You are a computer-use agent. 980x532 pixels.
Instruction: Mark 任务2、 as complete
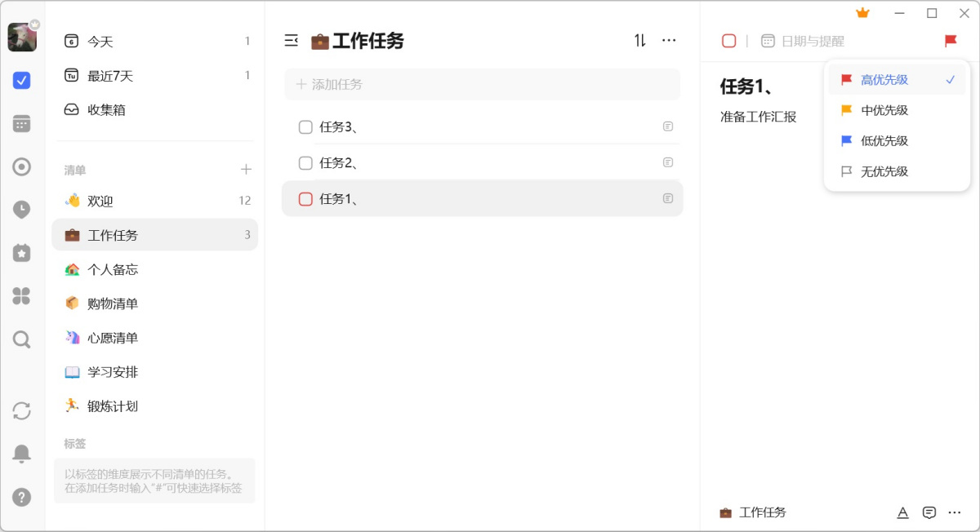pyautogui.click(x=305, y=162)
